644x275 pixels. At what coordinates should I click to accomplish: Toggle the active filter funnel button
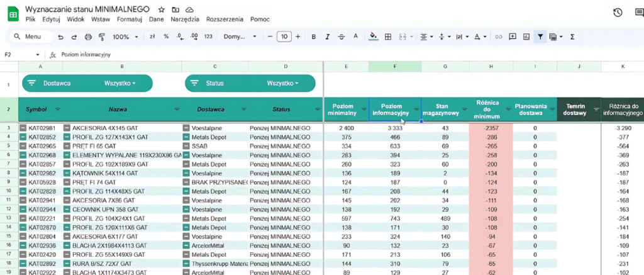pos(540,37)
